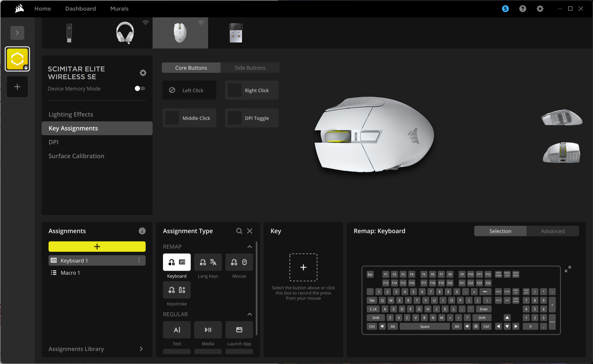The width and height of the screenshot is (593, 364).
Task: Collapse the REGULAR section
Action: (249, 314)
